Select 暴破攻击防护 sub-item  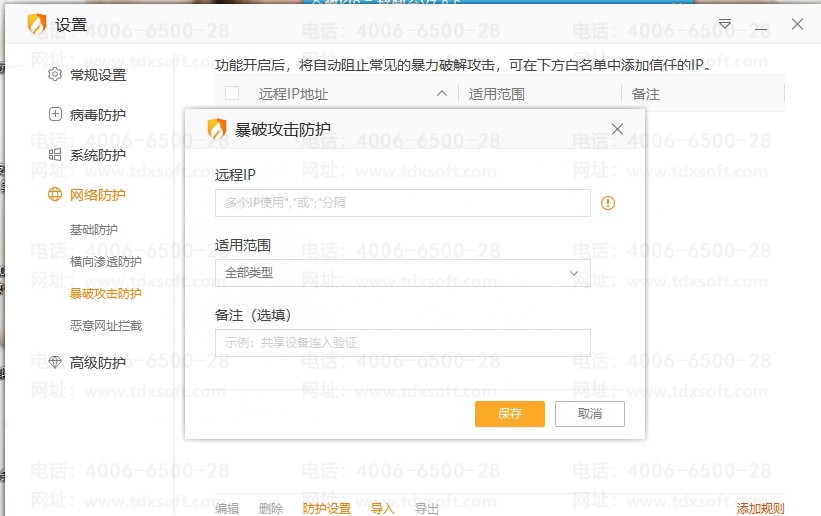pyautogui.click(x=106, y=293)
